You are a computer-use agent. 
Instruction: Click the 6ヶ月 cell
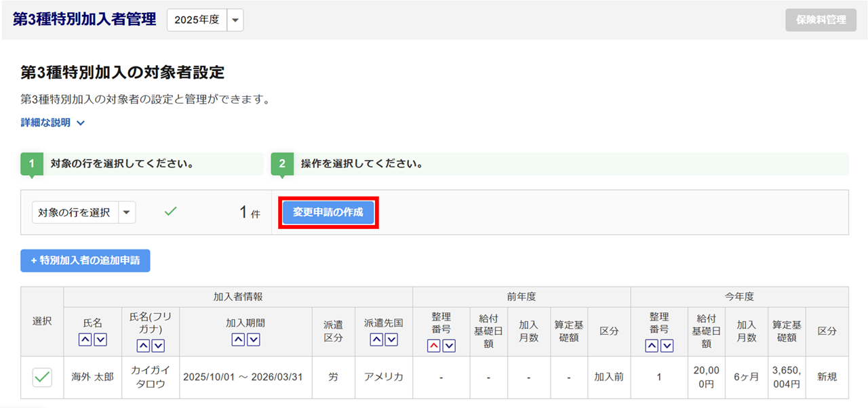click(747, 377)
